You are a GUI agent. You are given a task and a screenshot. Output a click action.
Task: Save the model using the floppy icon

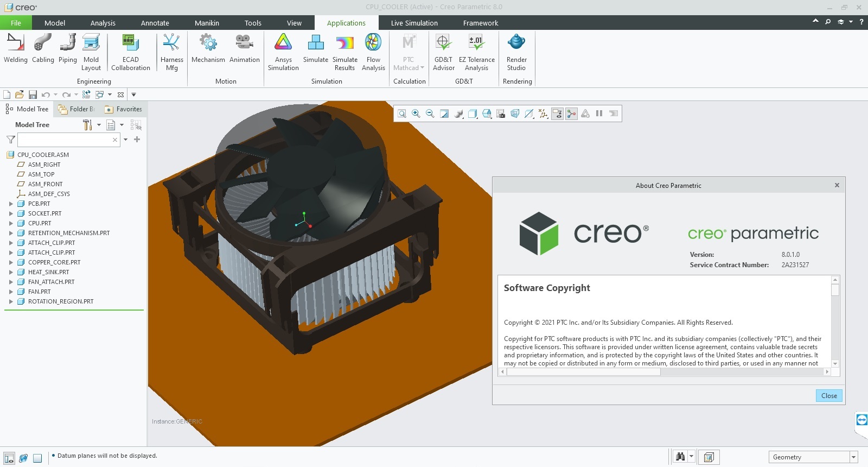coord(33,94)
